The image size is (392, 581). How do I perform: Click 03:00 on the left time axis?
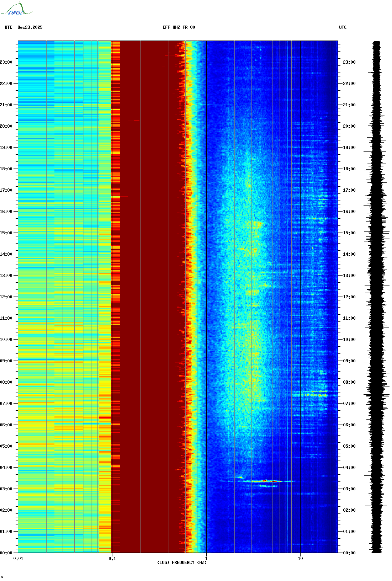pos(6,489)
